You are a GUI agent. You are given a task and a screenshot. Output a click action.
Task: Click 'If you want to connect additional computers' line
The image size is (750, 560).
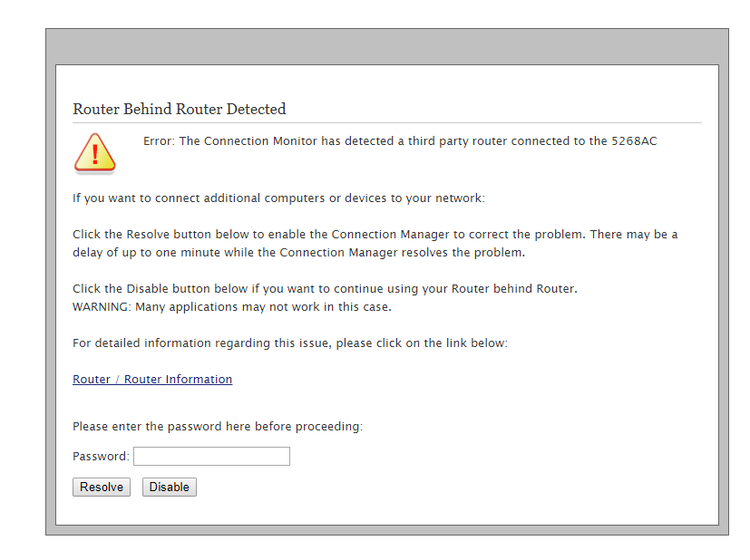tap(278, 198)
